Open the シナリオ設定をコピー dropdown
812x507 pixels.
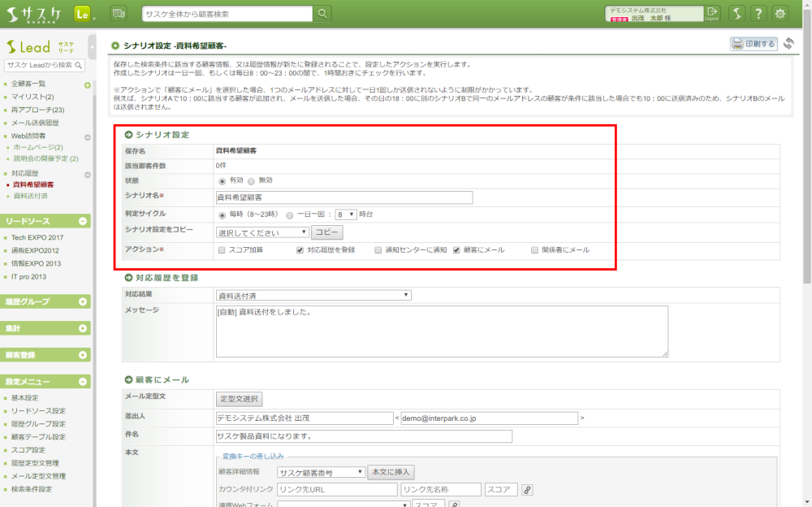point(262,232)
